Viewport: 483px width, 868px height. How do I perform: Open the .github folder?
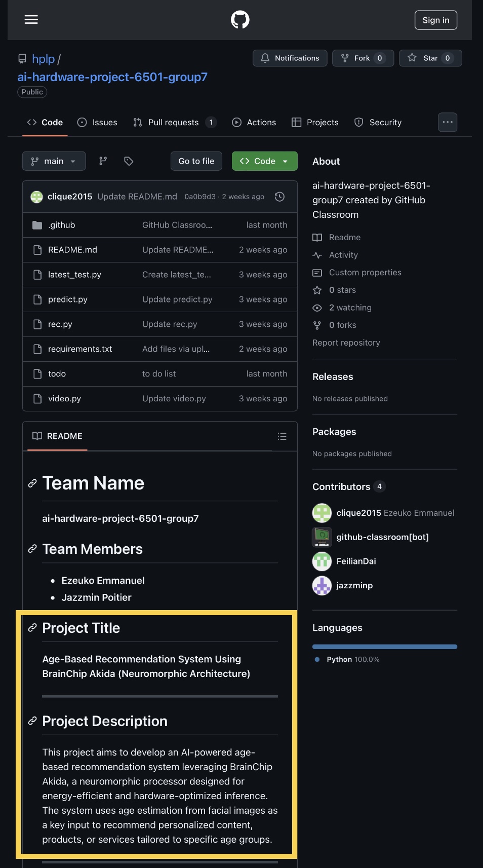pos(62,225)
